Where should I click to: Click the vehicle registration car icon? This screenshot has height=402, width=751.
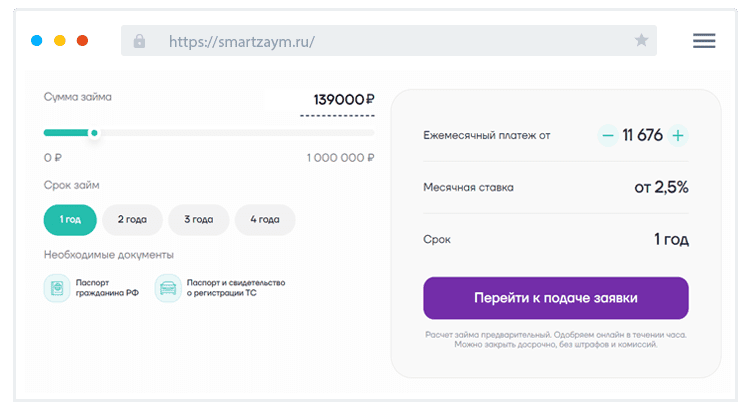167,288
